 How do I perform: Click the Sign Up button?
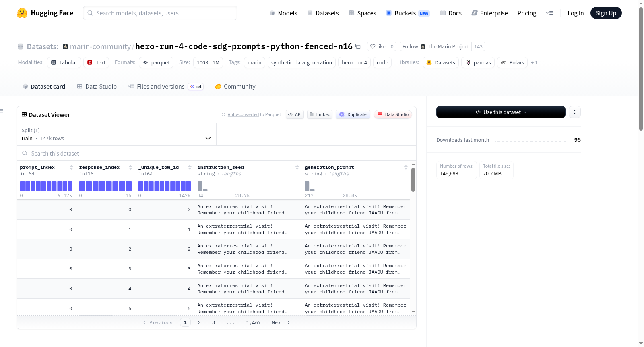[606, 13]
